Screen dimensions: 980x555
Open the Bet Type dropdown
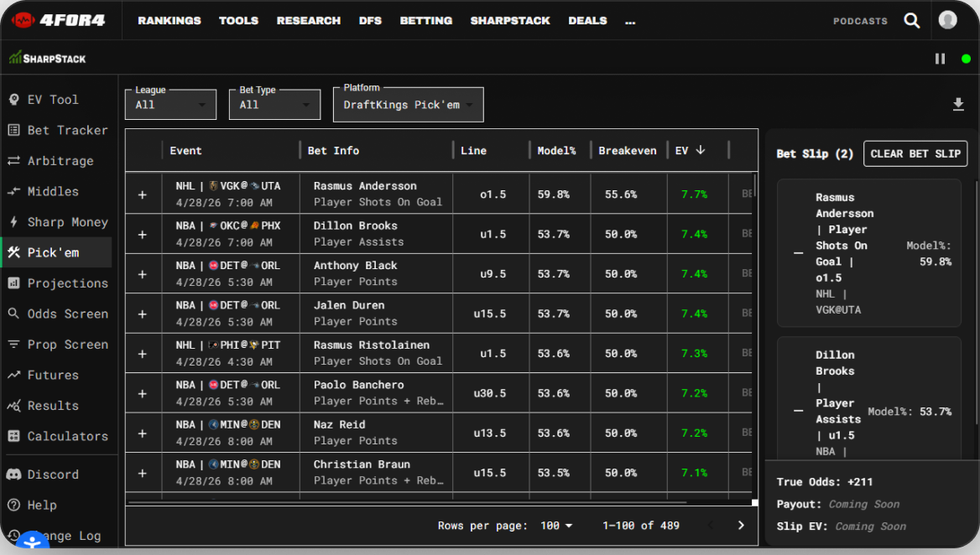pyautogui.click(x=275, y=104)
